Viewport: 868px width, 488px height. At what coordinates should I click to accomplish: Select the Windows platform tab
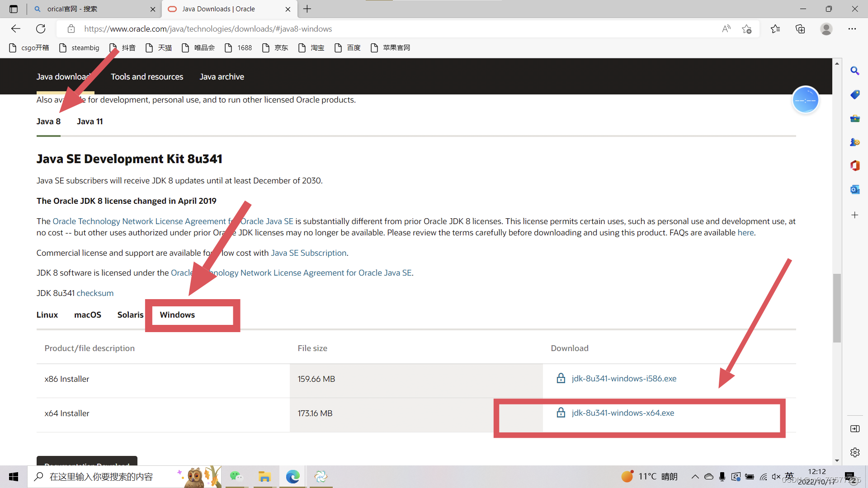177,315
